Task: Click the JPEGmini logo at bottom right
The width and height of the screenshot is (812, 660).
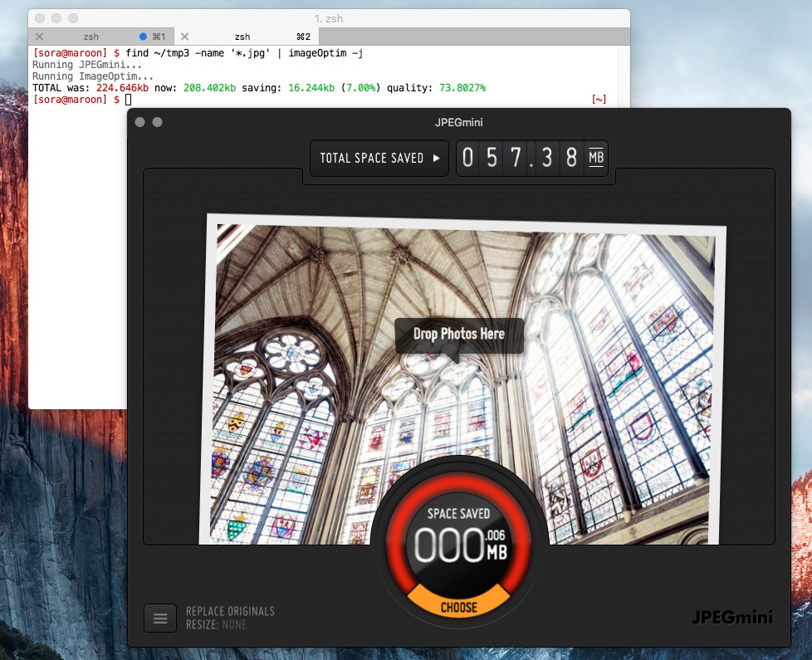Action: pos(732,617)
